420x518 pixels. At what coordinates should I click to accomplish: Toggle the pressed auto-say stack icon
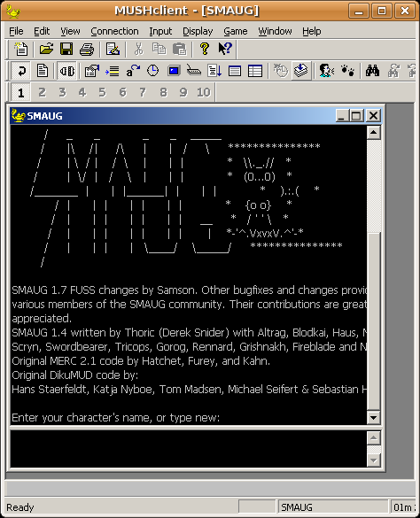pyautogui.click(x=301, y=70)
